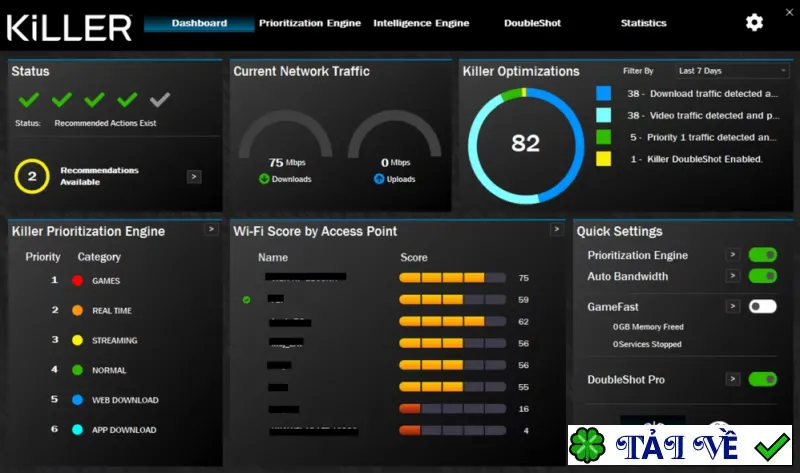Expand Prioritization Engine quick setting arrow
Screen dimensions: 800x473
point(733,255)
